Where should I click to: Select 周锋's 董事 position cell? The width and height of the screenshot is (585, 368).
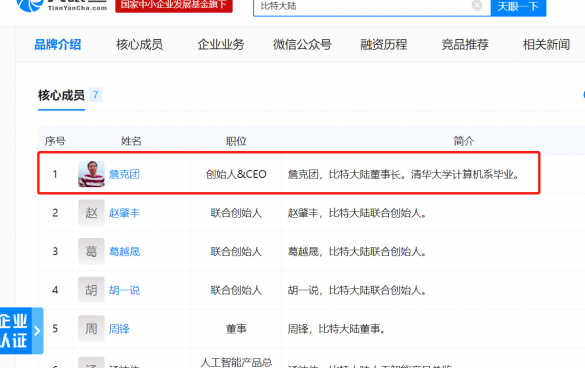point(236,329)
